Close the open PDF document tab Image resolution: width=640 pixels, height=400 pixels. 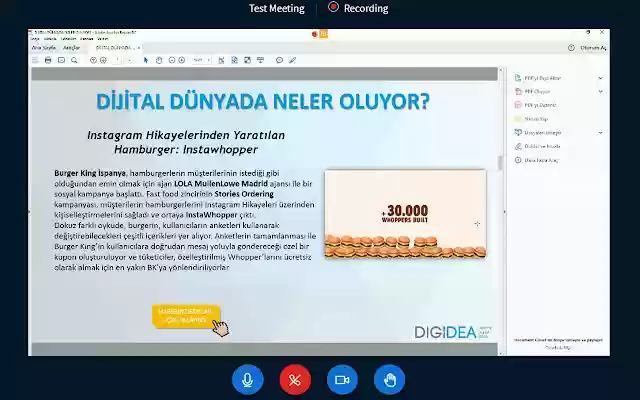(x=139, y=48)
